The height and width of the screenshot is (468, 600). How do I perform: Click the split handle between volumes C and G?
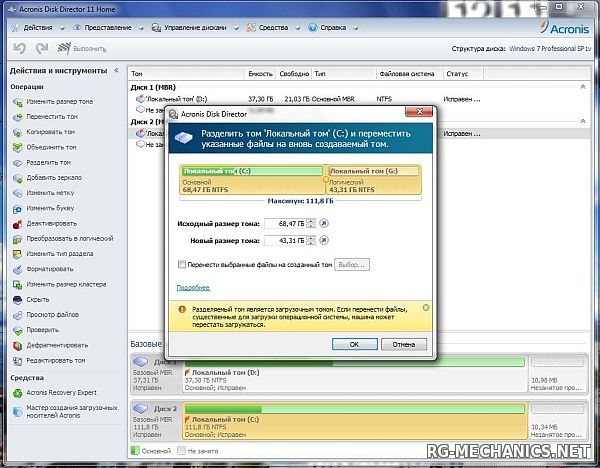[x=326, y=179]
